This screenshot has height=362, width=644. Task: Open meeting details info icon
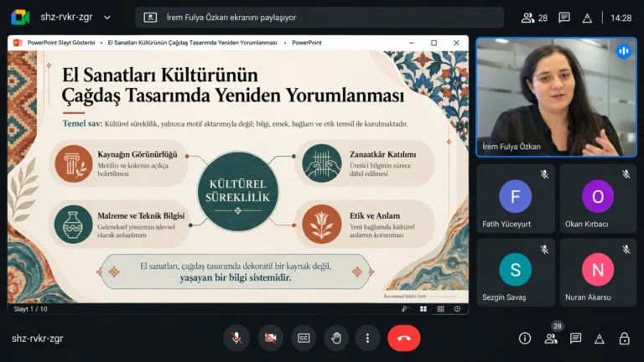click(x=525, y=339)
